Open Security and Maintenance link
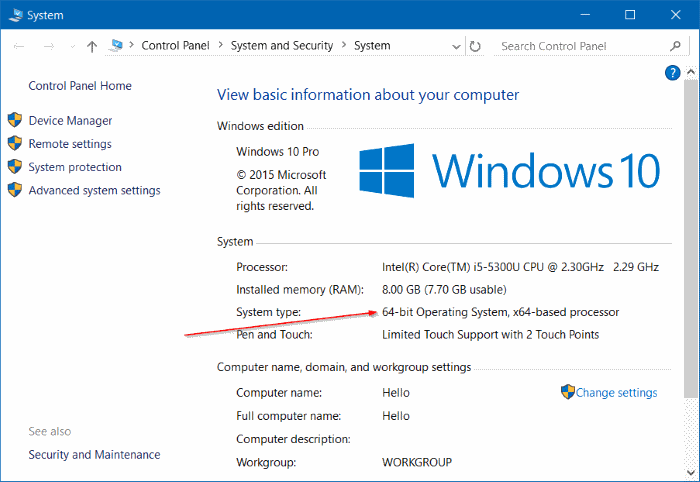 click(x=94, y=455)
